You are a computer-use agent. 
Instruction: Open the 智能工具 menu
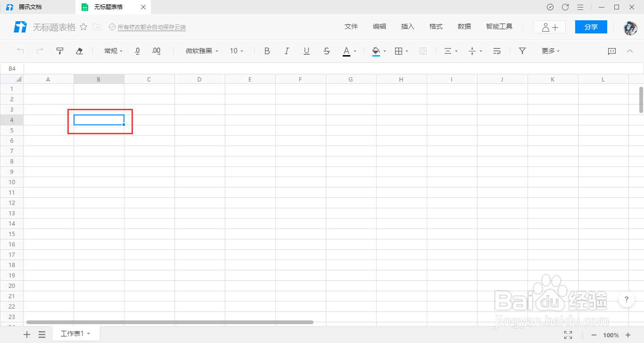click(x=499, y=27)
